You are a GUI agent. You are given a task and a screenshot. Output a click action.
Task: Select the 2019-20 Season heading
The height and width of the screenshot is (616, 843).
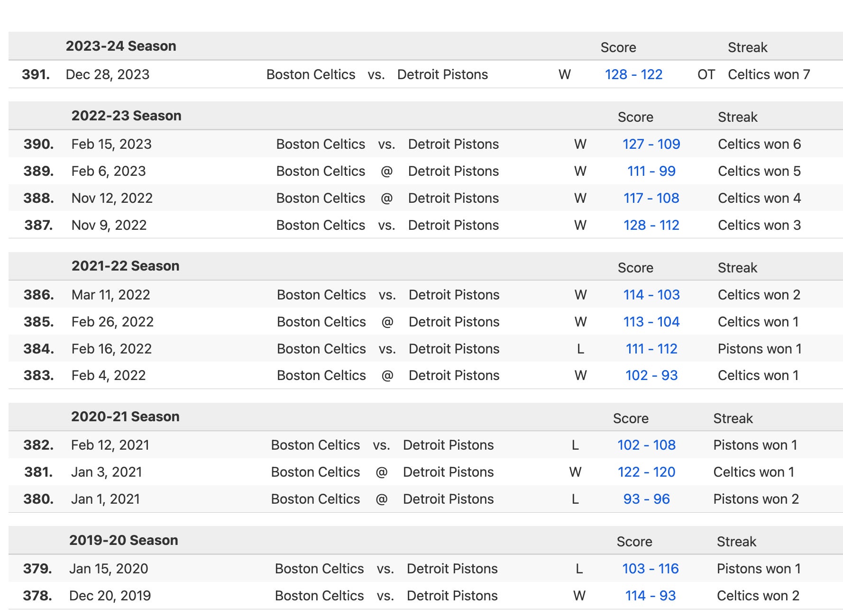(123, 540)
